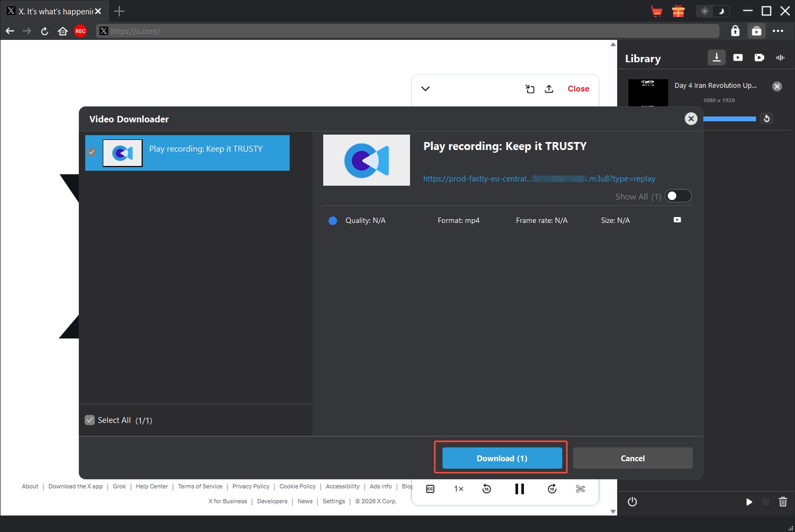This screenshot has width=795, height=532.
Task: Toggle closed captions CC icon
Action: [430, 489]
